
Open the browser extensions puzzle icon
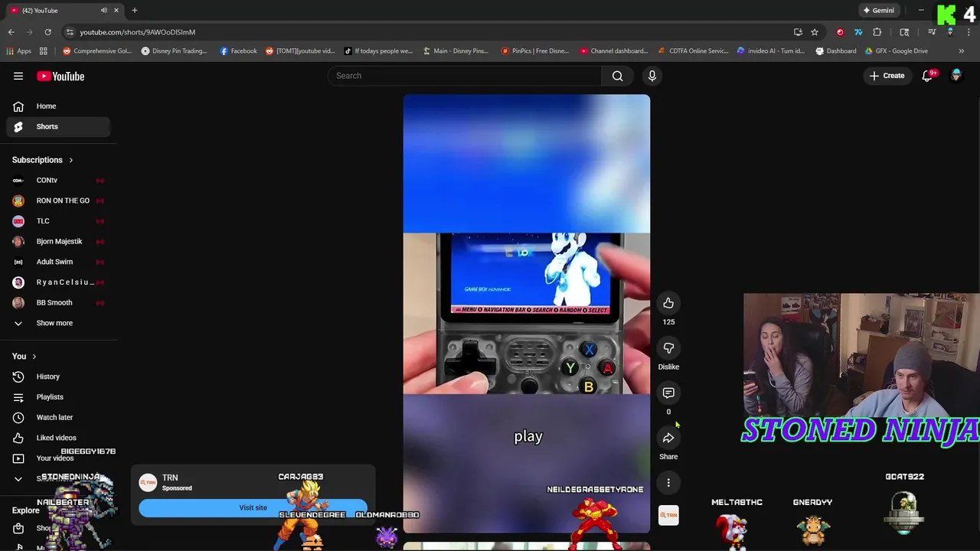pyautogui.click(x=877, y=32)
